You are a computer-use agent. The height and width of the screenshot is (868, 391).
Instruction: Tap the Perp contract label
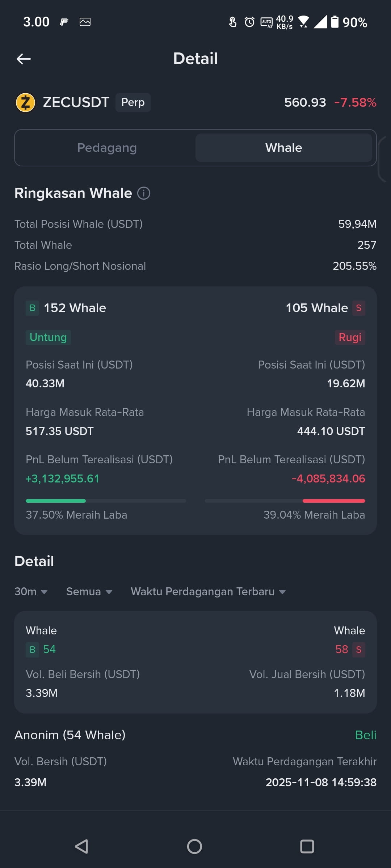[x=133, y=102]
